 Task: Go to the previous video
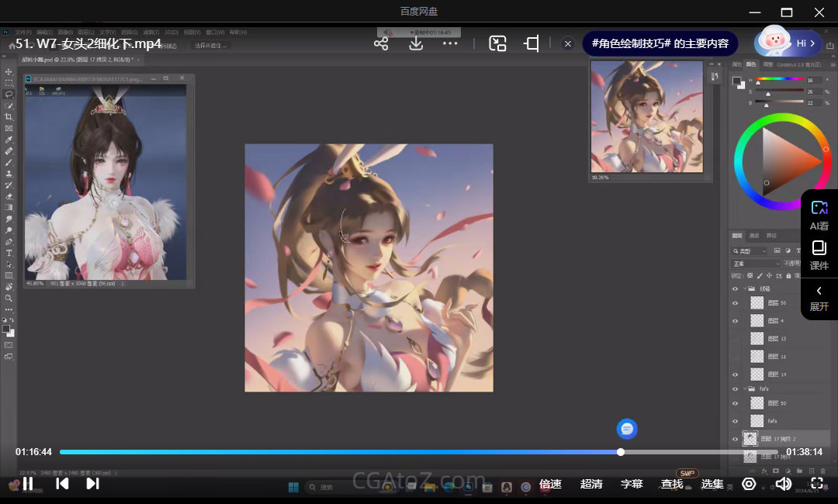tap(62, 484)
